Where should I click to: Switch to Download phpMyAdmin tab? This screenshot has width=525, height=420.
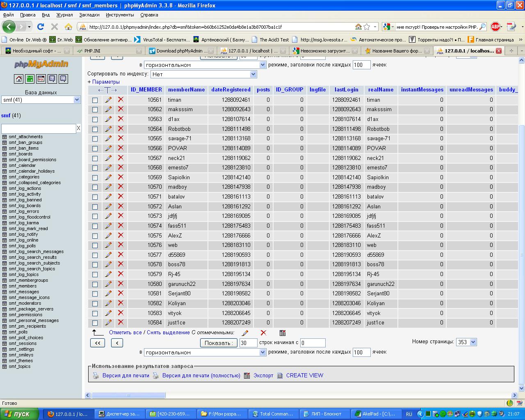pyautogui.click(x=181, y=51)
